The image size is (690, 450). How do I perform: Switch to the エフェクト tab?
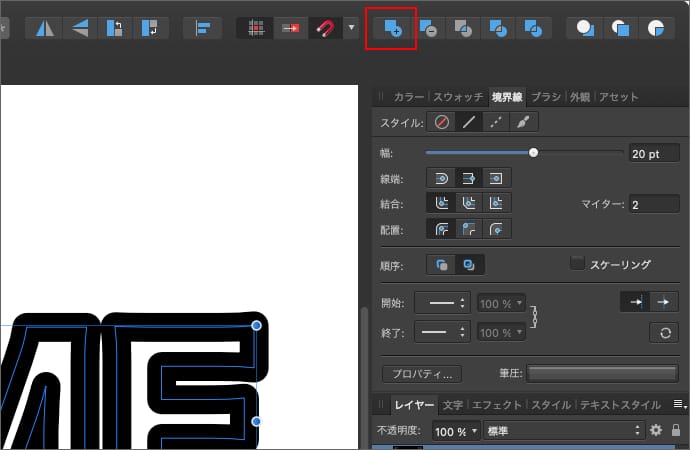tap(497, 405)
